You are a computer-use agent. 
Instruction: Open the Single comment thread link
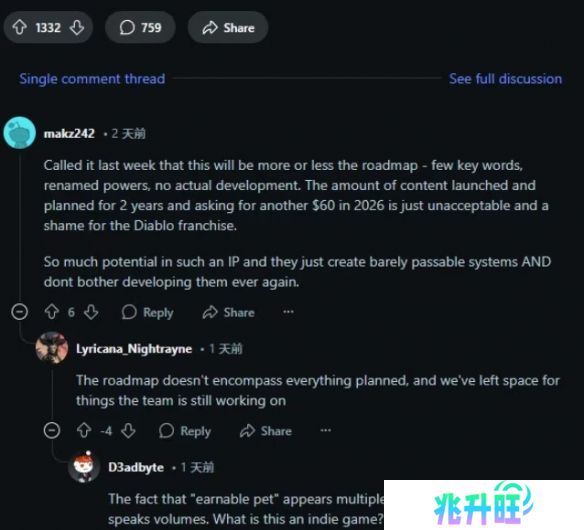92,79
